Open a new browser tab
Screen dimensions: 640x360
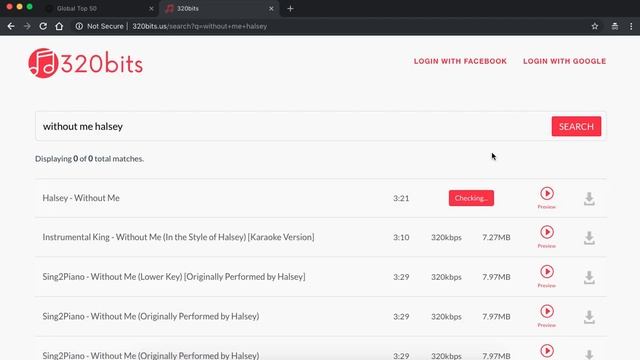[x=290, y=8]
